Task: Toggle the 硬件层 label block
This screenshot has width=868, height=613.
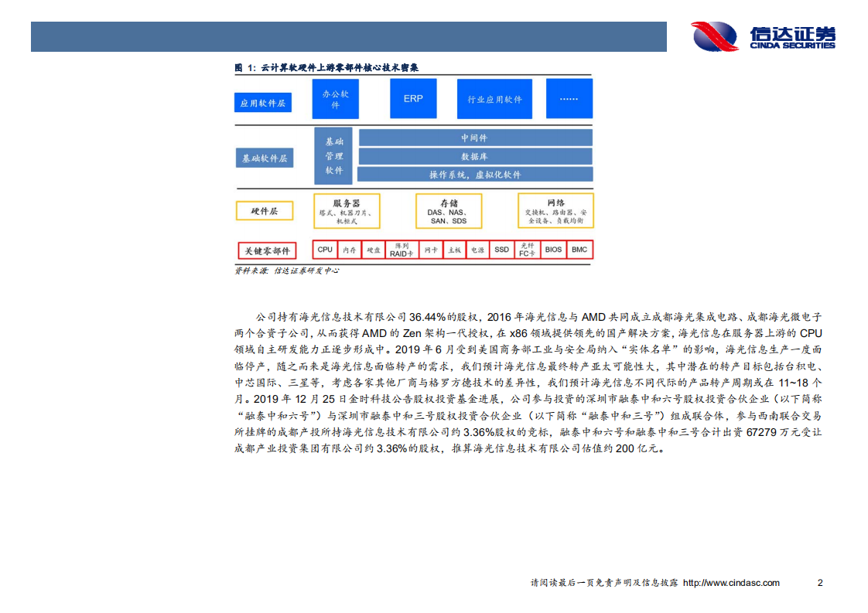Action: (264, 210)
